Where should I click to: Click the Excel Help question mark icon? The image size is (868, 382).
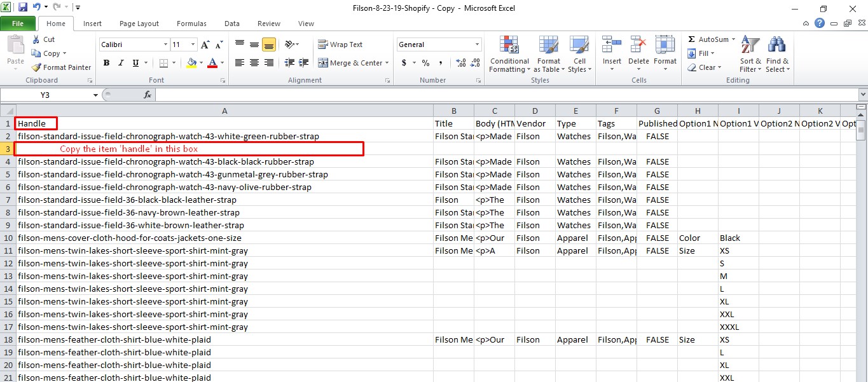pyautogui.click(x=820, y=24)
